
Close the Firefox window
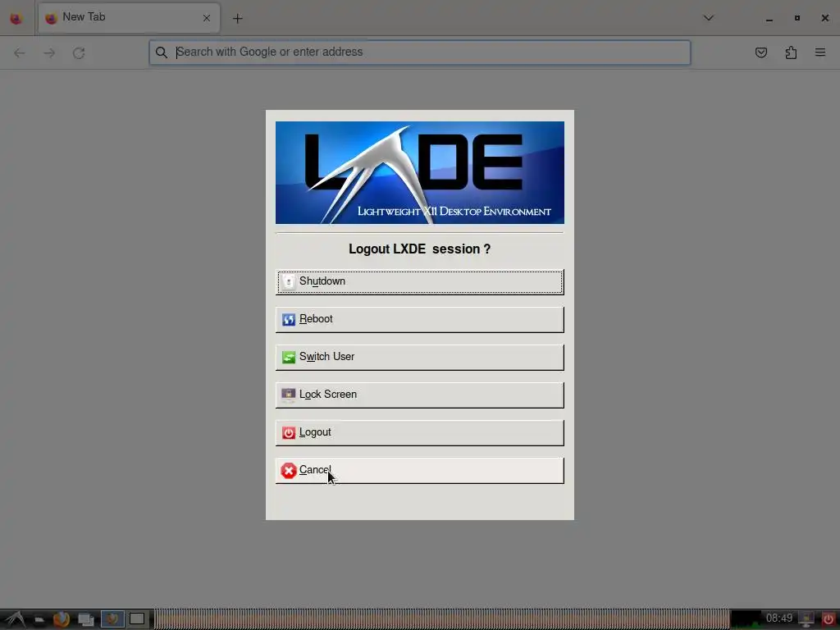pos(825,18)
